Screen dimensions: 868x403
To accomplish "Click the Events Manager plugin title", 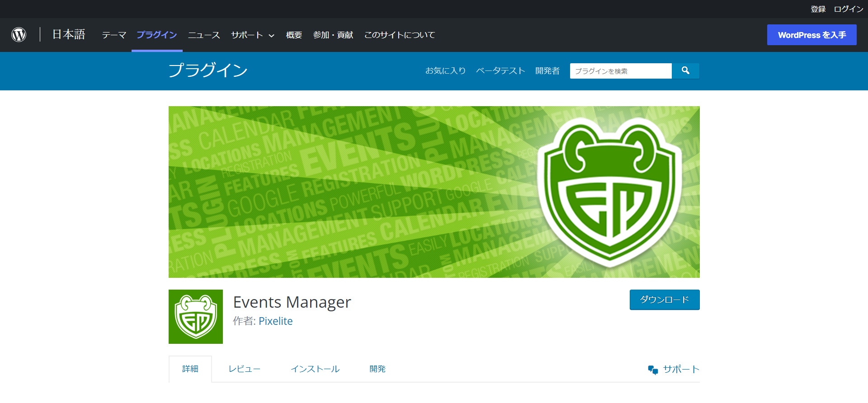I will coord(292,302).
